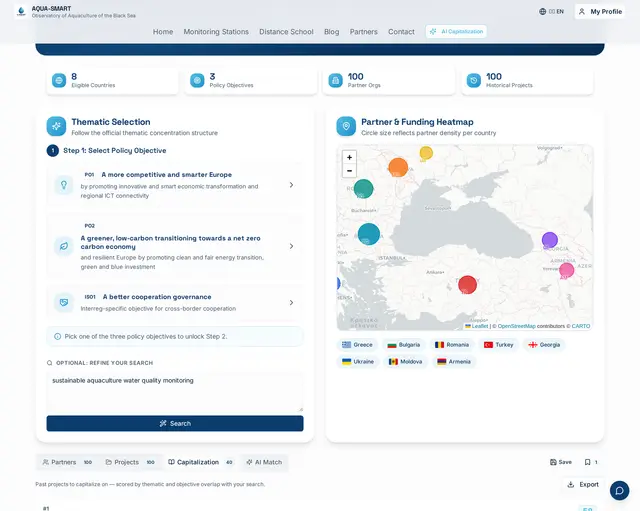Select ISO1 handshake icon
Image resolution: width=640 pixels, height=511 pixels.
[x=64, y=302]
